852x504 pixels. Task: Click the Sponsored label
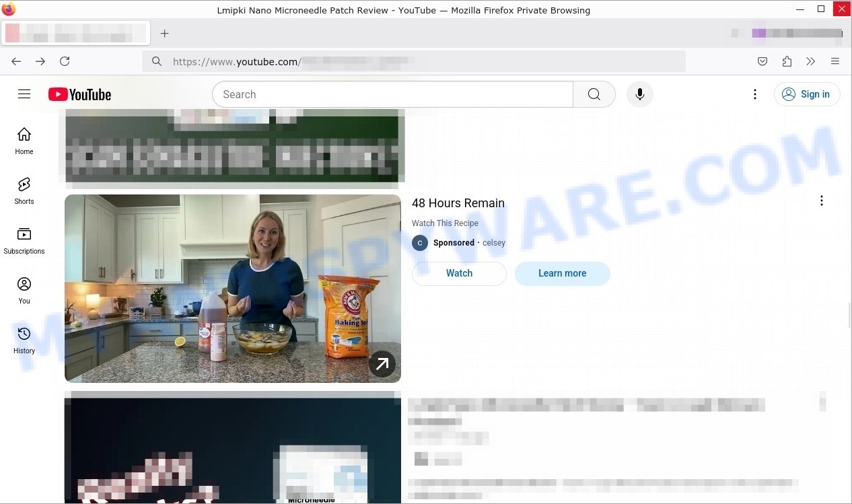click(x=454, y=243)
